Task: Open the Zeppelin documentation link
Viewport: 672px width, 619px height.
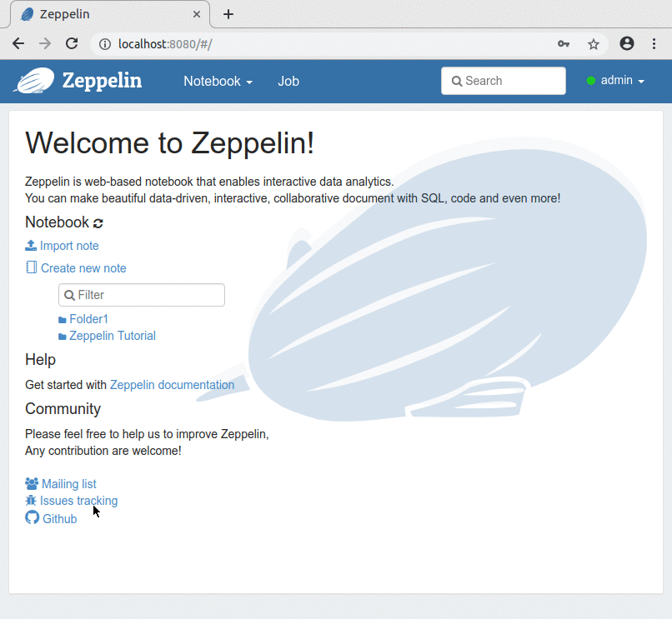Action: pos(172,385)
